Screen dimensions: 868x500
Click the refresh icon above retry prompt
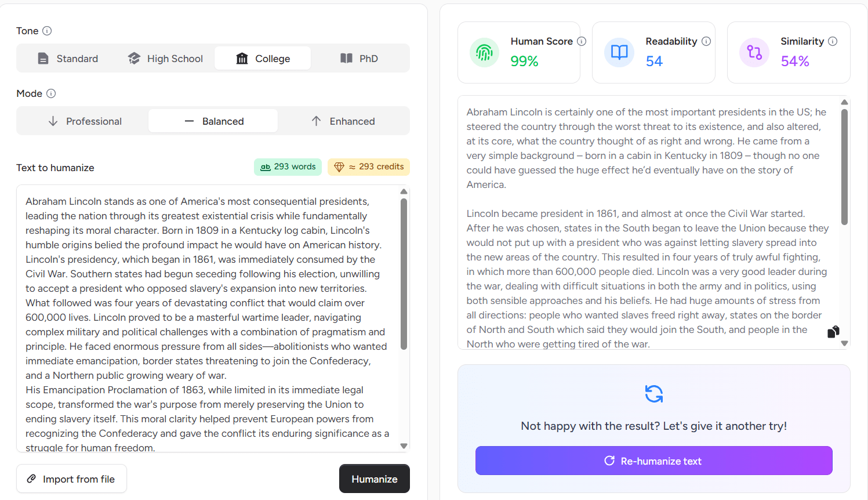pyautogui.click(x=653, y=394)
